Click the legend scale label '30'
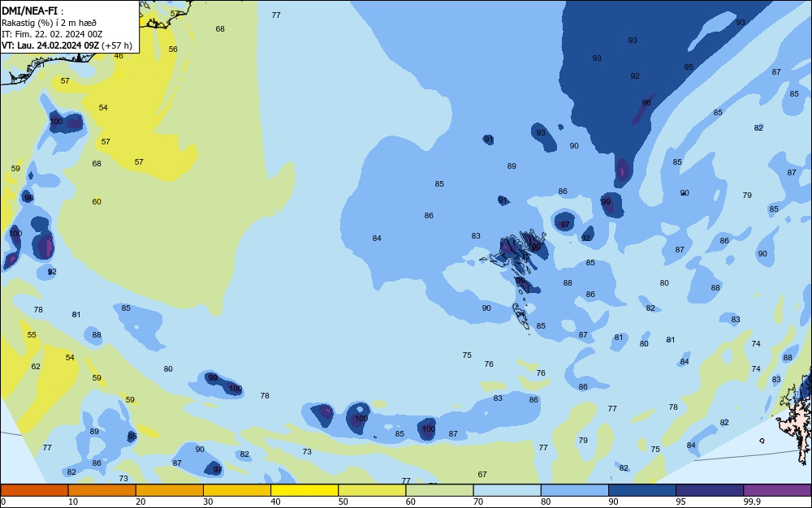 point(208,502)
